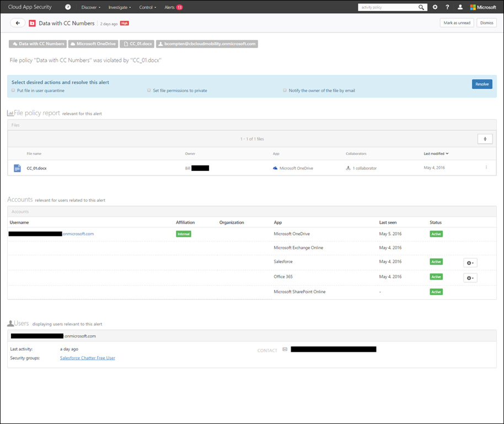The image size is (504, 424).
Task: Click the Active badge in the Microsoft SharePoint Online row
Action: 436,292
